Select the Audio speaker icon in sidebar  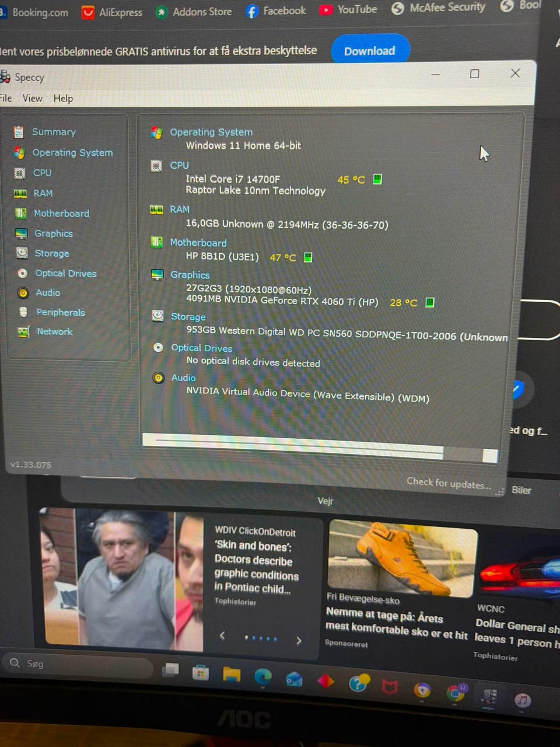click(x=23, y=293)
